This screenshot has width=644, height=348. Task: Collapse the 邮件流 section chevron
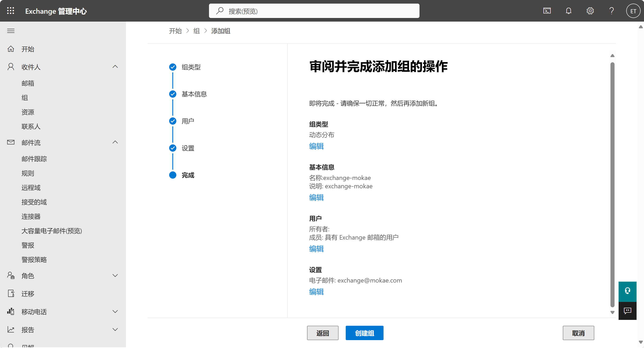(115, 142)
